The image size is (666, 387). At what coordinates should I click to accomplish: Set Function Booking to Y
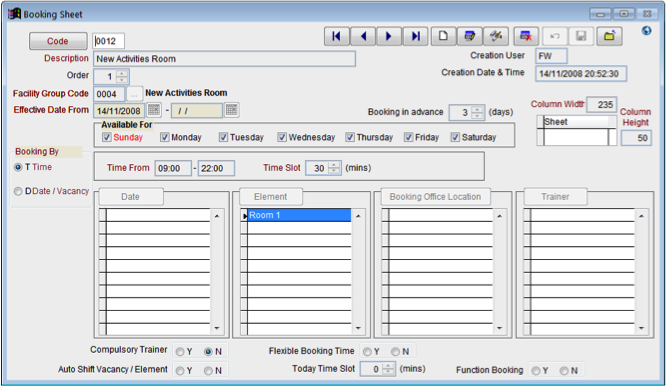click(x=536, y=371)
